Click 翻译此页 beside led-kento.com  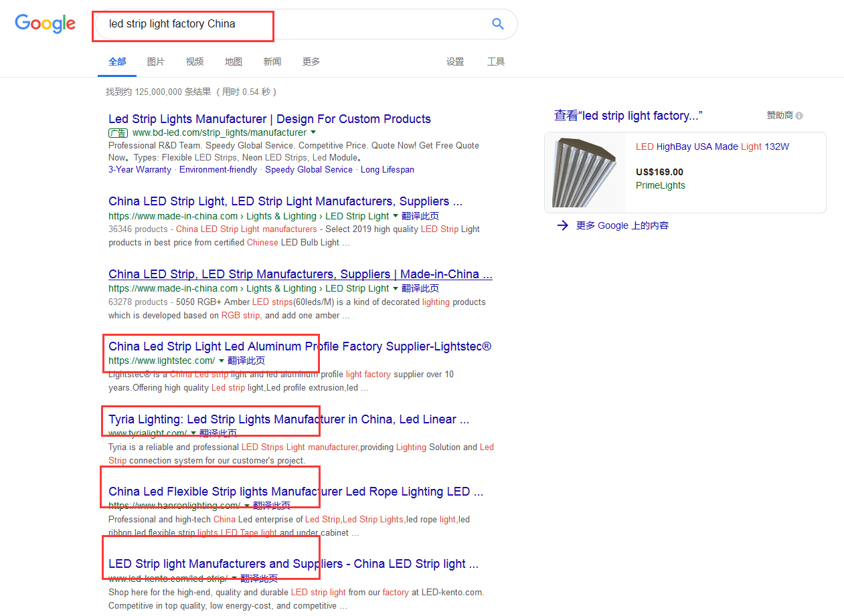[x=259, y=578]
